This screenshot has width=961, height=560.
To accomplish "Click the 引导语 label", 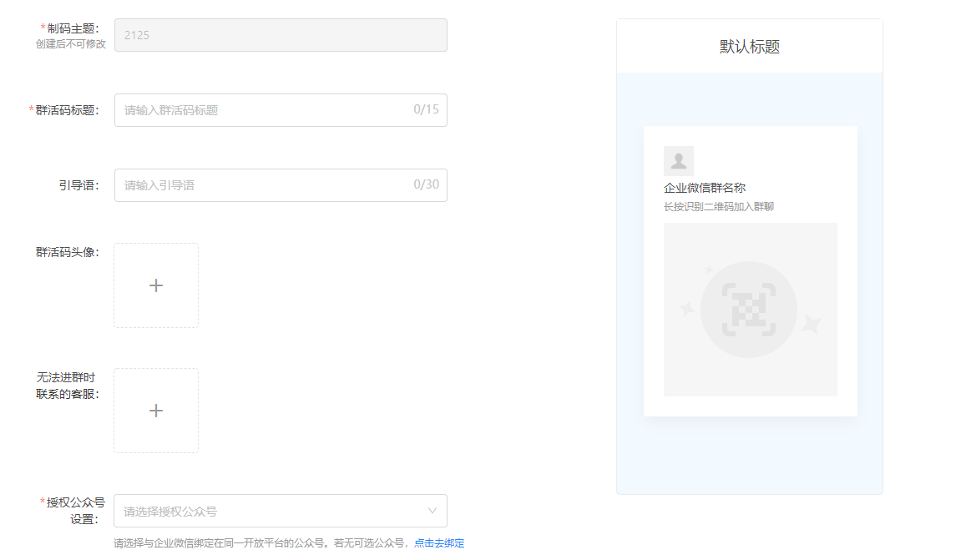I will pos(79,185).
